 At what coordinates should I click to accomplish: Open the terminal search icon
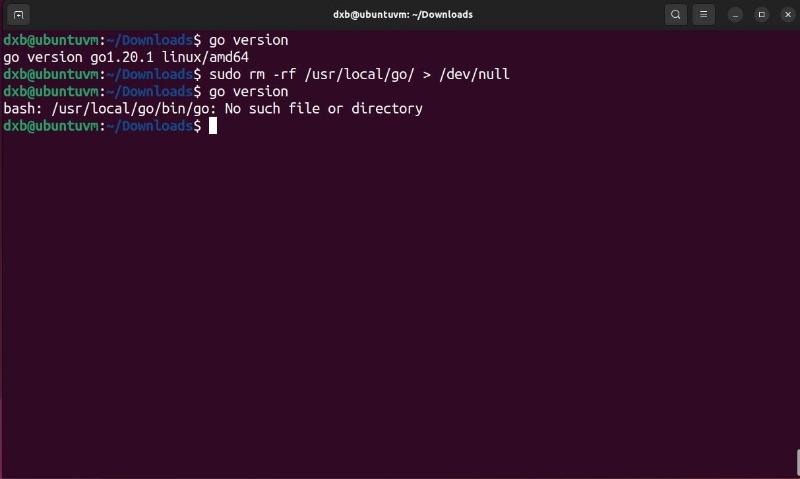[676, 15]
